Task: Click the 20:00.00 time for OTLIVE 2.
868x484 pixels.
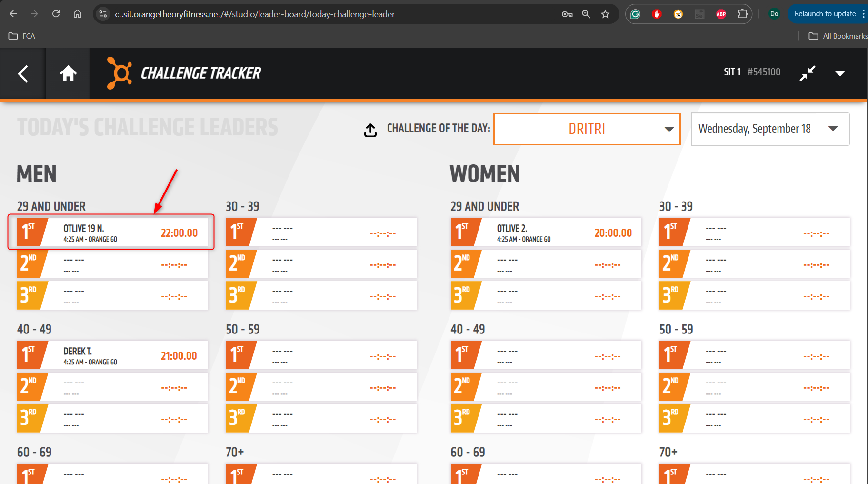Action: coord(613,233)
